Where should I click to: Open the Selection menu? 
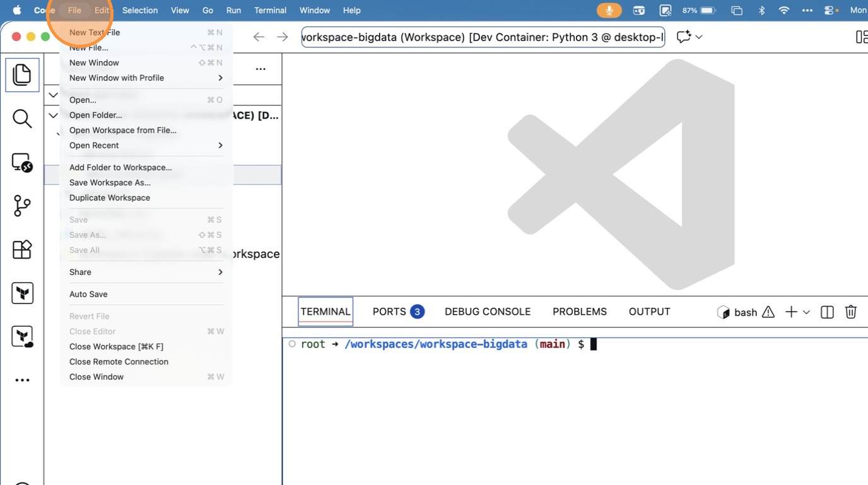140,10
